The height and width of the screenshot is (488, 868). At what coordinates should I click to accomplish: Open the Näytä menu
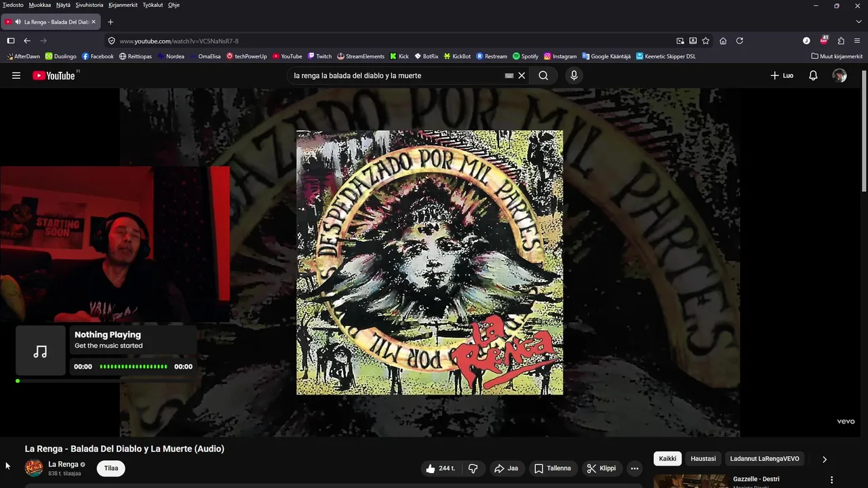pyautogui.click(x=63, y=5)
